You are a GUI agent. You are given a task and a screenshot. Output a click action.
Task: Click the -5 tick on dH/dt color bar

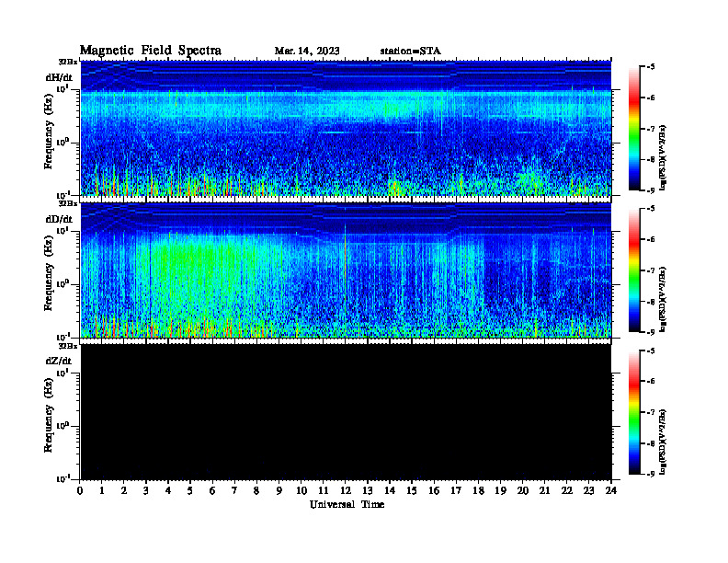click(651, 67)
